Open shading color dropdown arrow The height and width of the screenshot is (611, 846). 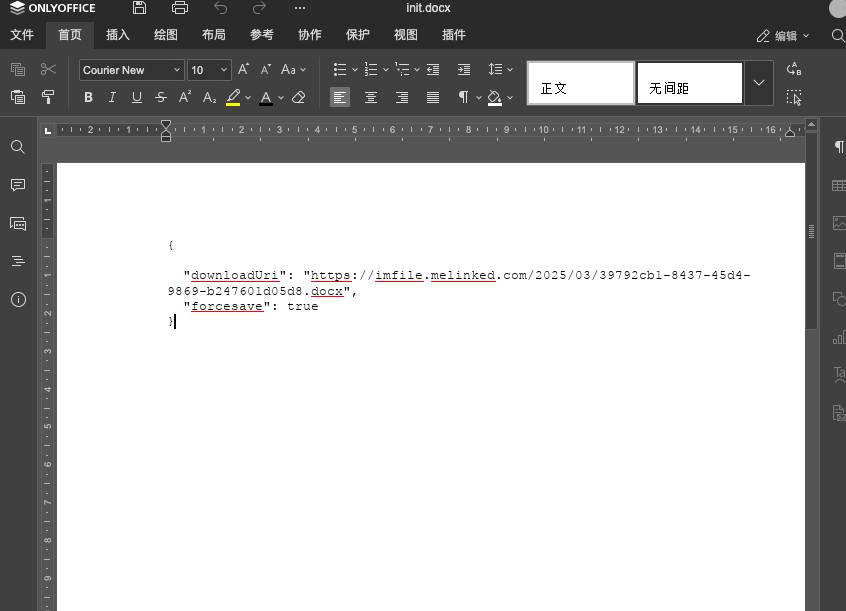point(510,98)
